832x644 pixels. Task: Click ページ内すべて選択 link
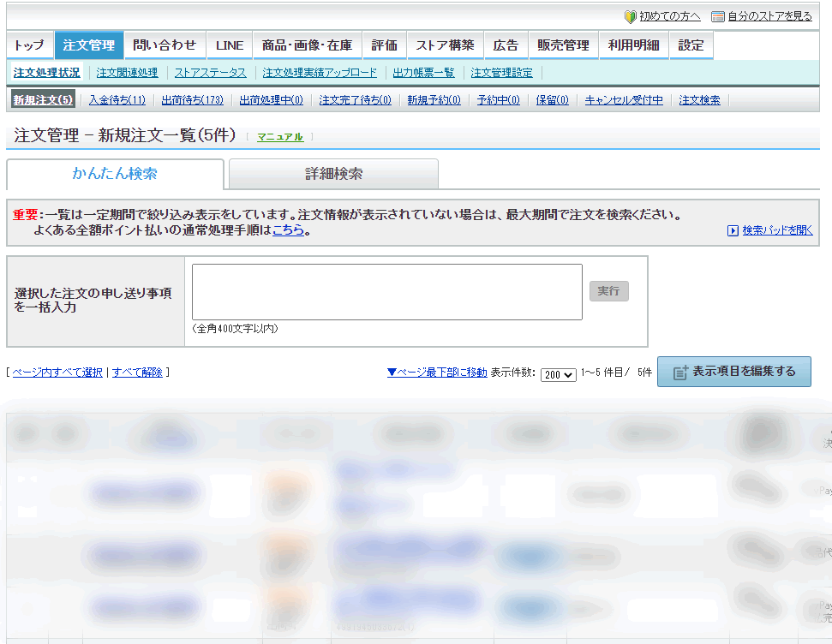[57, 373]
